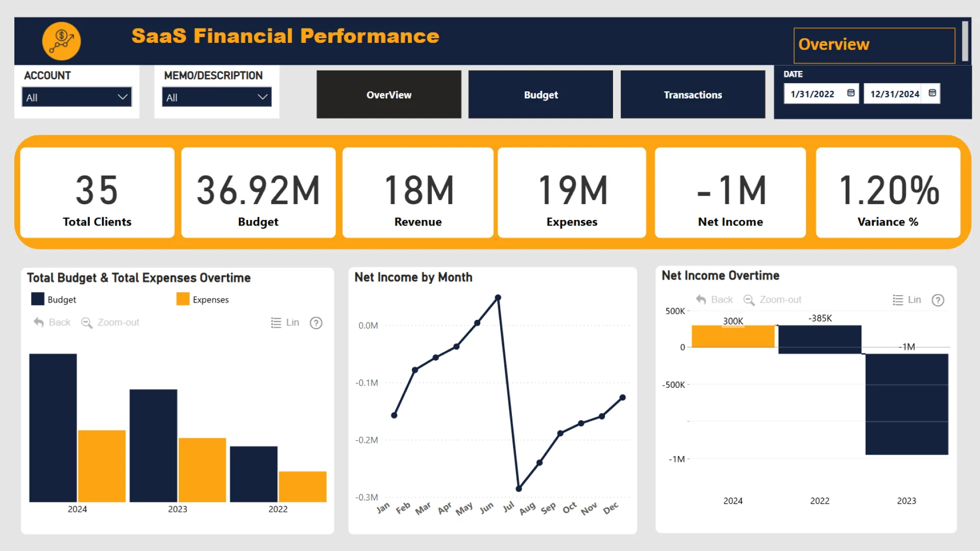Switch to the OverView page button
This screenshot has height=551, width=980.
pyautogui.click(x=388, y=95)
